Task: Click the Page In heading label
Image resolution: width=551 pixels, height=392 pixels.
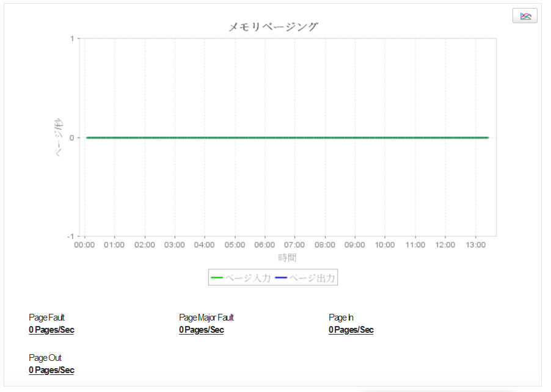Action: (340, 317)
